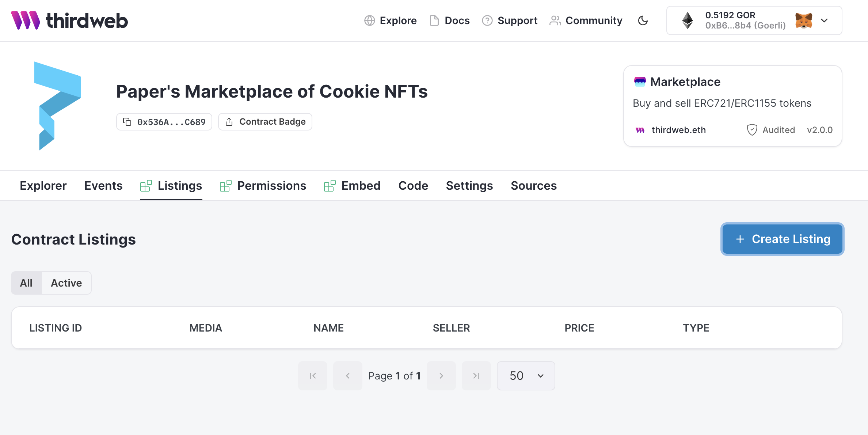Jump to the last page of listings
The image size is (868, 435).
(x=476, y=375)
